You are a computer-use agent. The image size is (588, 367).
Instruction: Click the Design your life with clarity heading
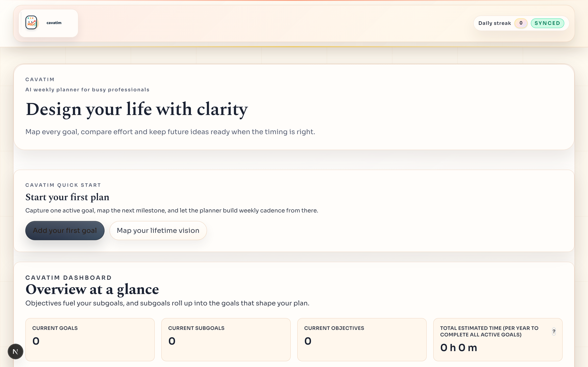coord(137,109)
